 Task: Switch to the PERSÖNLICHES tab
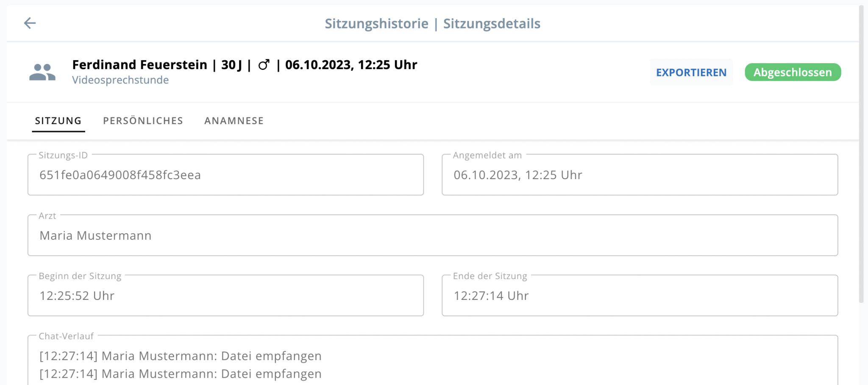pos(143,121)
